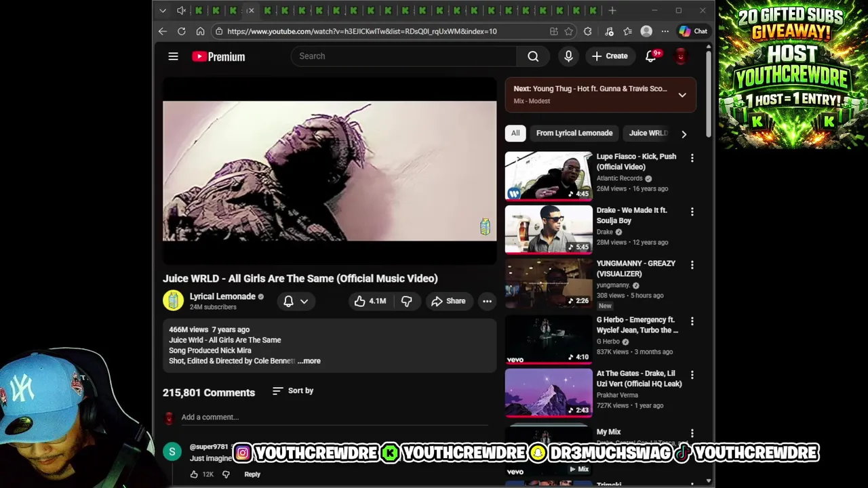Open browser Settings and more ellipsis

coord(665,31)
